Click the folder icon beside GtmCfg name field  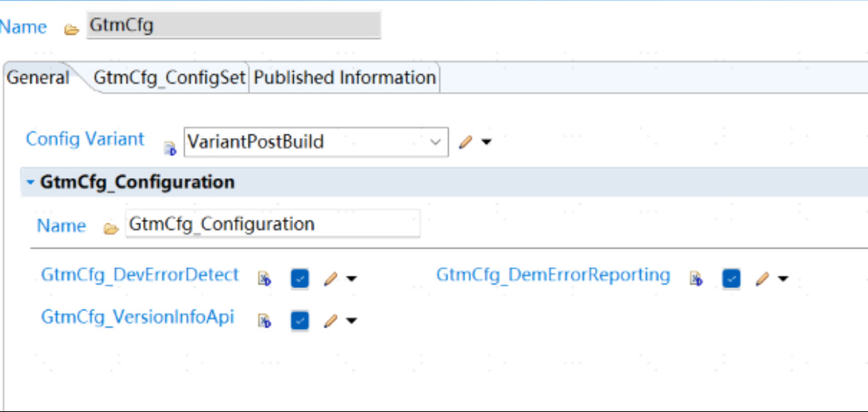(x=71, y=30)
